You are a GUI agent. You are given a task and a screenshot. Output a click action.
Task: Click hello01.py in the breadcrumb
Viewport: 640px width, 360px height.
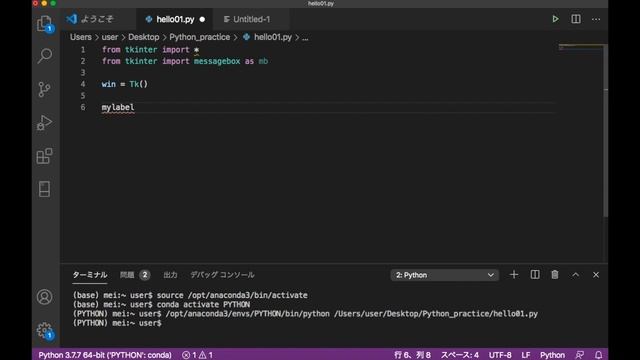[273, 37]
